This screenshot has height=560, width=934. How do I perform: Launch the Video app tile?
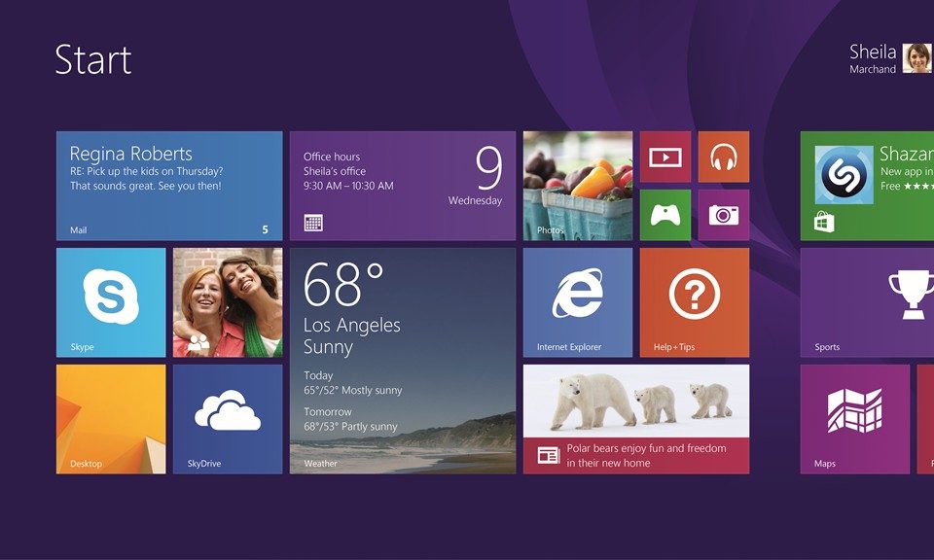click(x=665, y=157)
